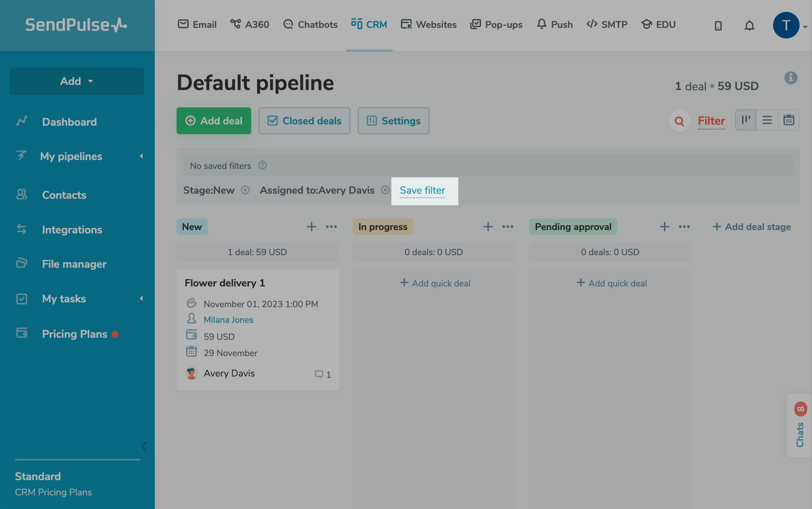Open the Chatbots tab
This screenshot has height=509, width=812.
310,24
